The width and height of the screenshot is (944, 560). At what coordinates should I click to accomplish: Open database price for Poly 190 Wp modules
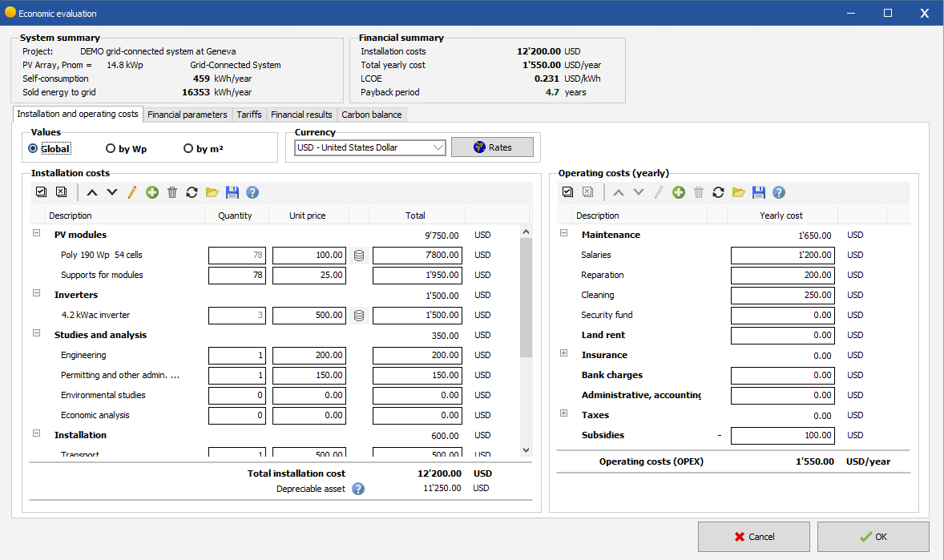coord(359,256)
